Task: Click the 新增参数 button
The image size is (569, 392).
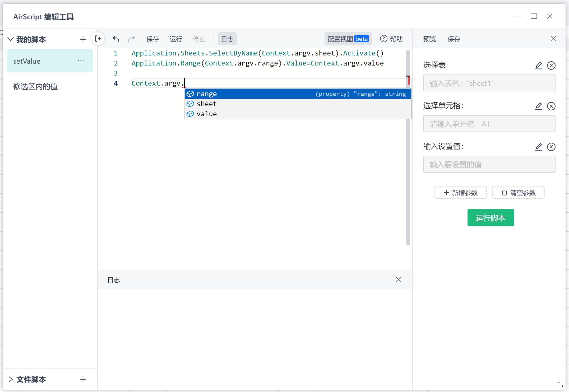Action: pyautogui.click(x=460, y=192)
